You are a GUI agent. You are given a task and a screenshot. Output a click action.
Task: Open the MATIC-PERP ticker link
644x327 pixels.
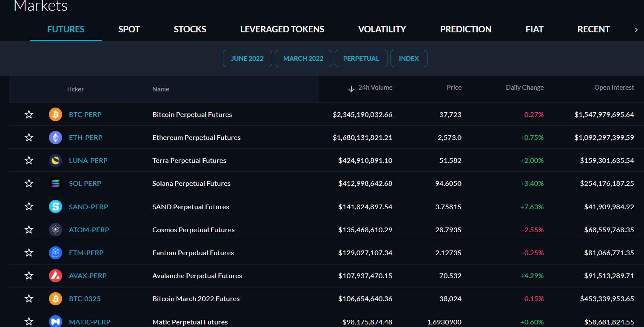point(90,322)
